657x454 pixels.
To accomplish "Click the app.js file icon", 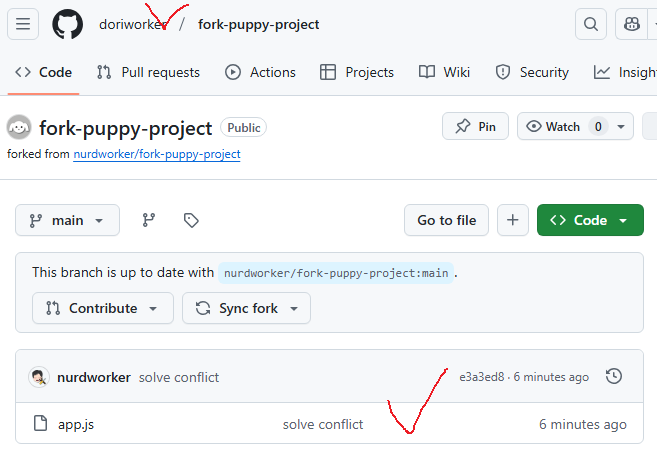I will (x=40, y=423).
